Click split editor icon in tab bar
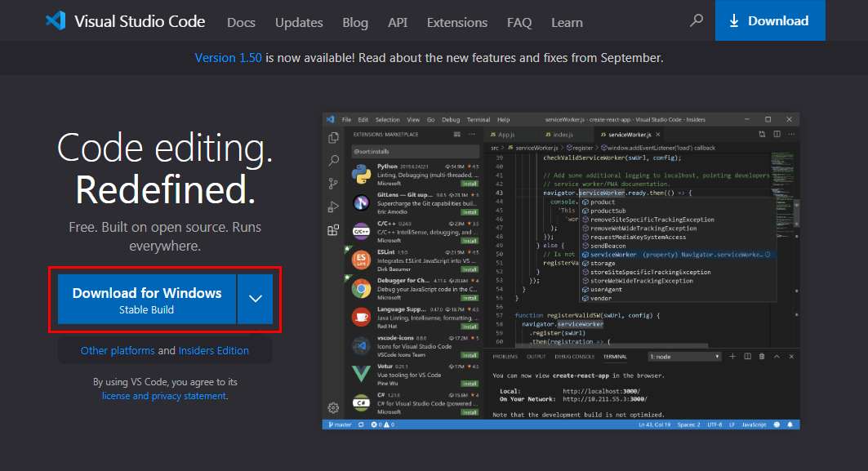868x471 pixels. click(777, 135)
